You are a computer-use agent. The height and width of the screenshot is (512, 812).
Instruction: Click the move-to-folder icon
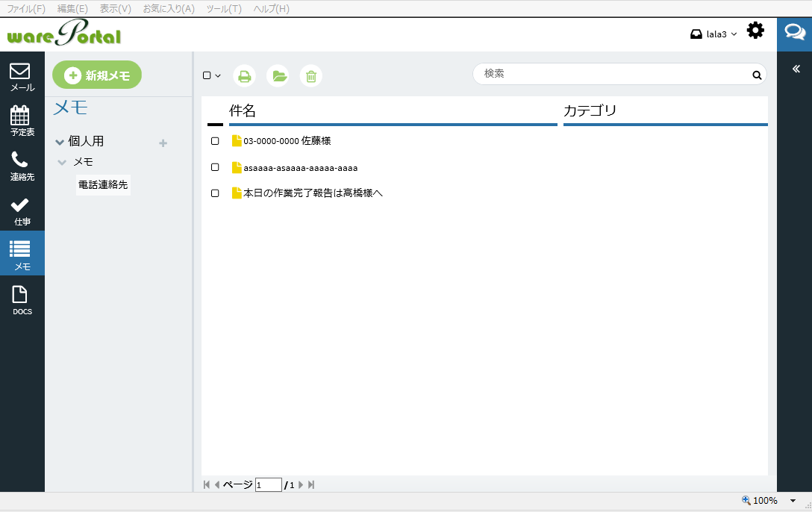[x=278, y=75]
